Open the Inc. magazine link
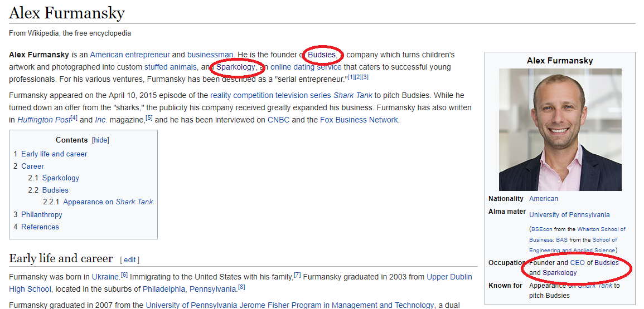This screenshot has width=644, height=309. 100,120
